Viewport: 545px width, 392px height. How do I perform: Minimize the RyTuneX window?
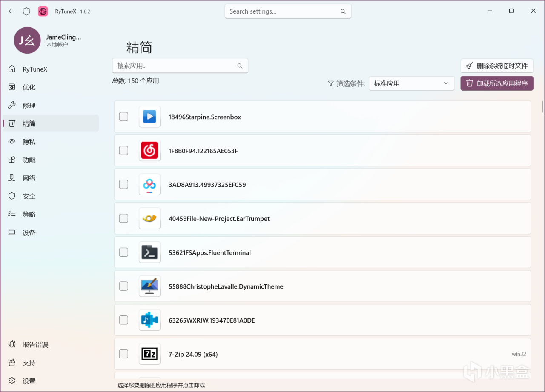pyautogui.click(x=490, y=11)
